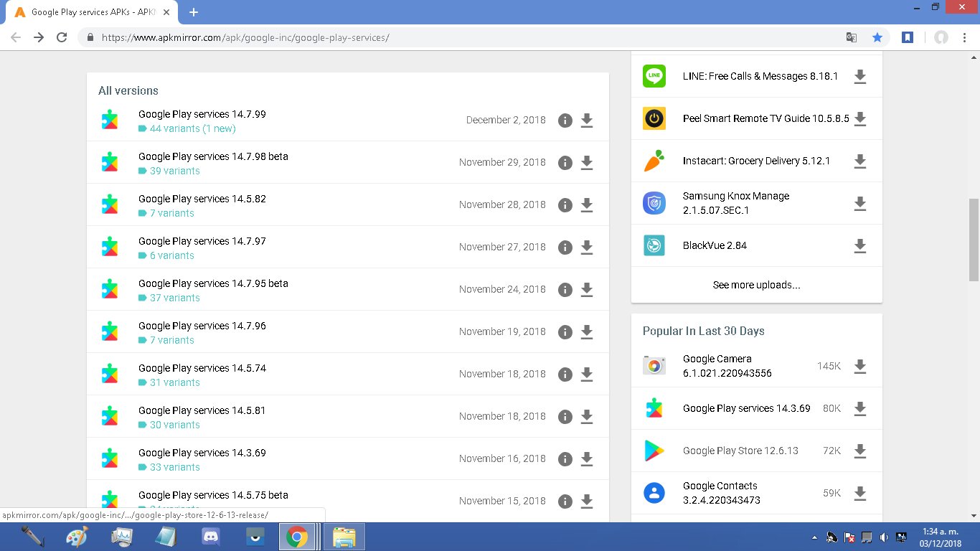Open Google Play services 14.5.75 beta link

tap(213, 495)
